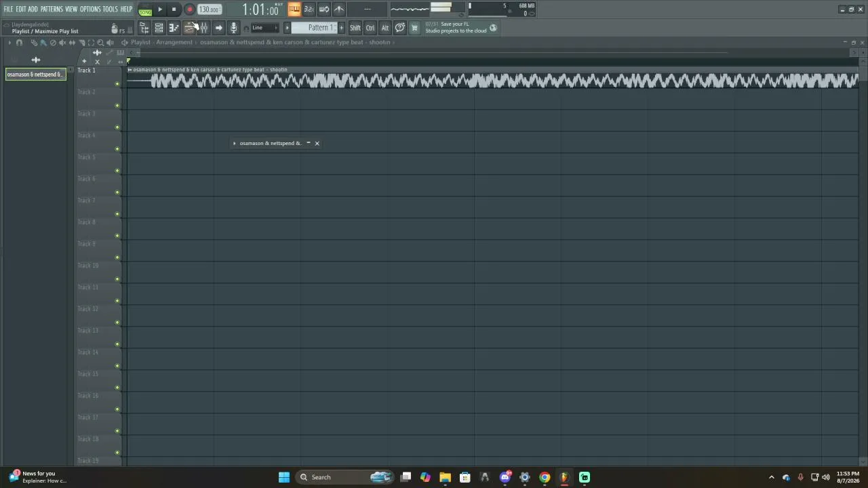Click the globe icon beside cloud news
This screenshot has width=868, height=488.
click(x=493, y=28)
